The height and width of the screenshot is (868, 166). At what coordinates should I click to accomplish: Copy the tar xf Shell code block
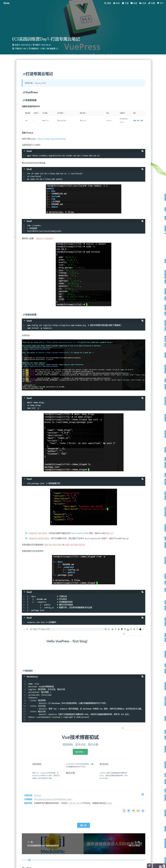click(x=142, y=169)
